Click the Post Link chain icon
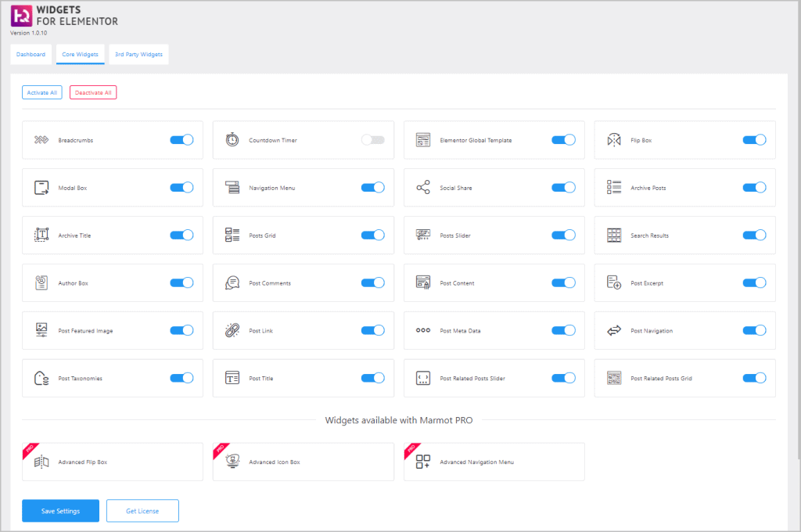 click(x=232, y=331)
